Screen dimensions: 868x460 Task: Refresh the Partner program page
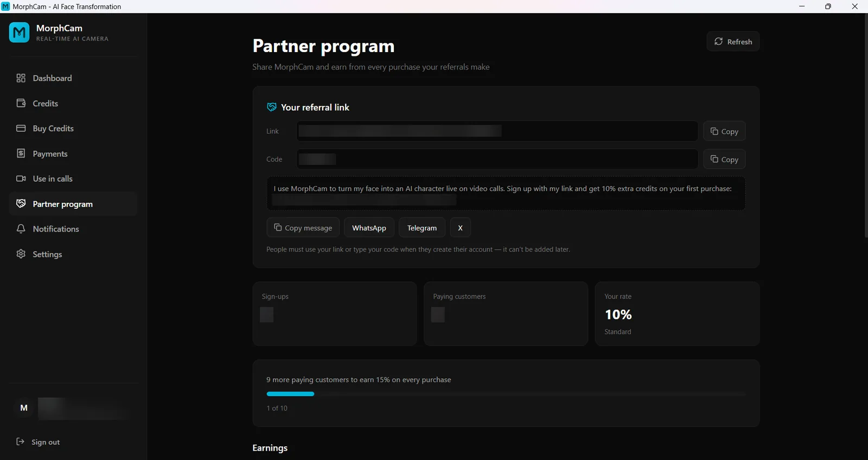tap(733, 42)
